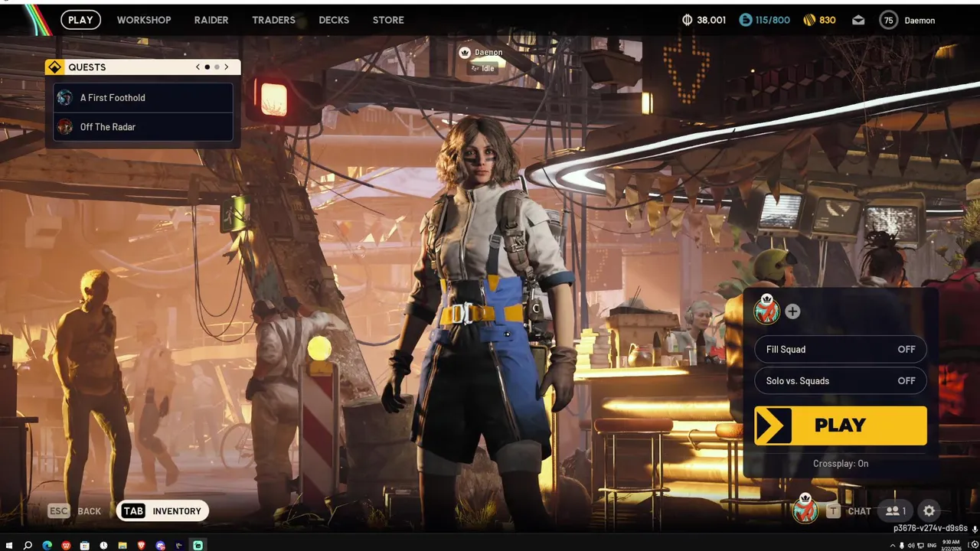Open File Explorer from taskbar
Image resolution: width=980 pixels, height=551 pixels.
pos(122,546)
